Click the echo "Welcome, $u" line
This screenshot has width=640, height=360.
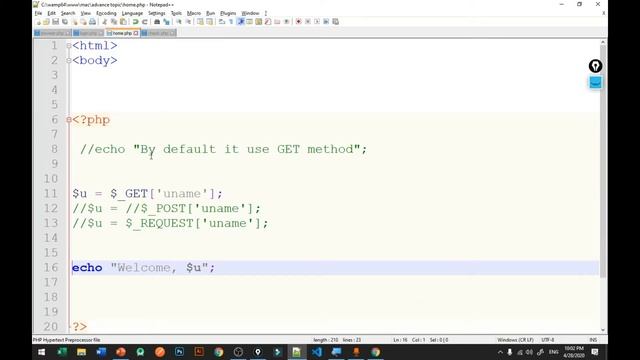click(143, 268)
